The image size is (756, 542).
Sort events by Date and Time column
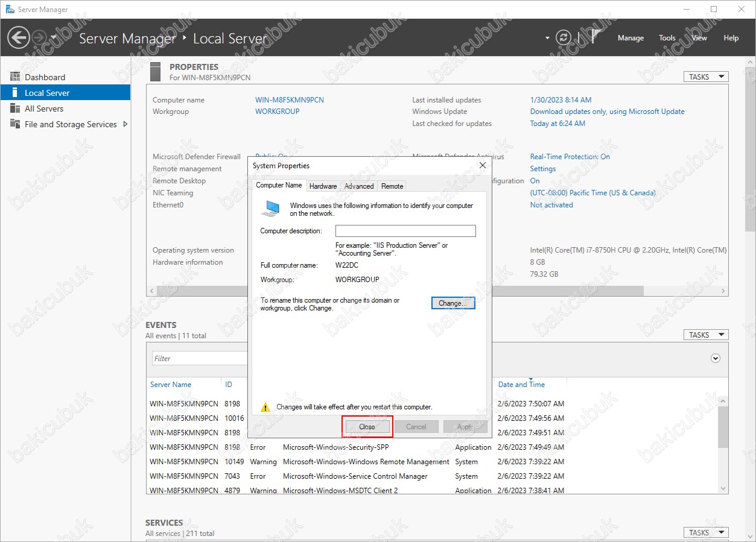tap(521, 385)
